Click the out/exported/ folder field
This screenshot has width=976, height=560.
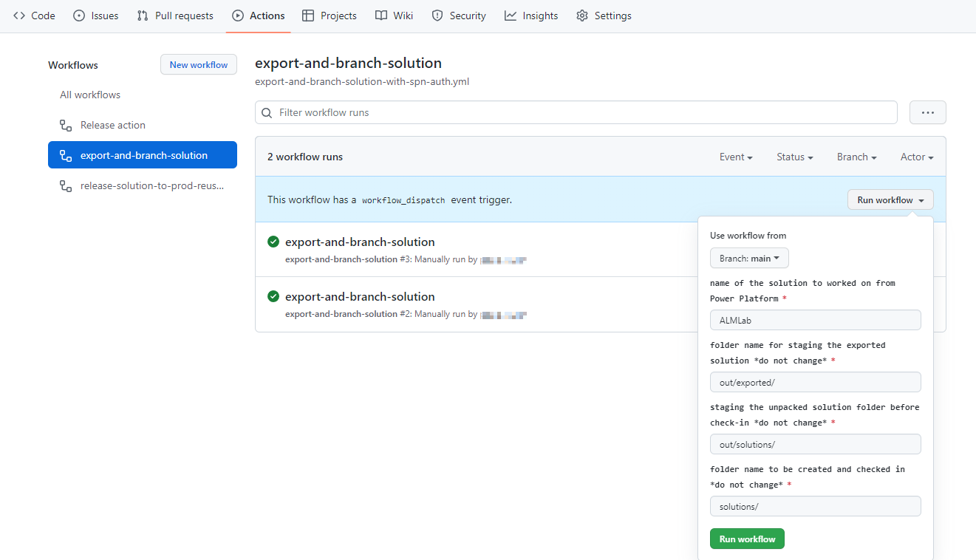(x=815, y=382)
